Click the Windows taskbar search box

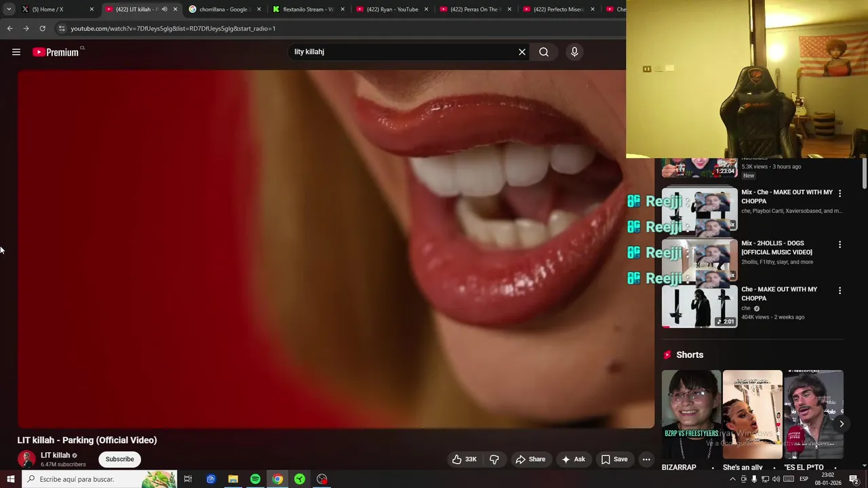pyautogui.click(x=100, y=479)
